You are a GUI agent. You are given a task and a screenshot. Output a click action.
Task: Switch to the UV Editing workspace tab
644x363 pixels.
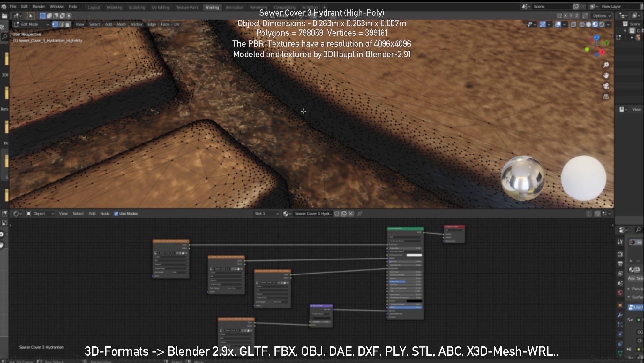click(x=160, y=7)
